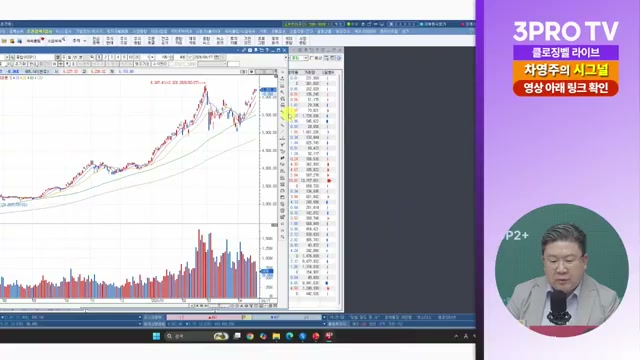The height and width of the screenshot is (360, 640).
Task: Close the chart window with its X
Action: point(284,50)
